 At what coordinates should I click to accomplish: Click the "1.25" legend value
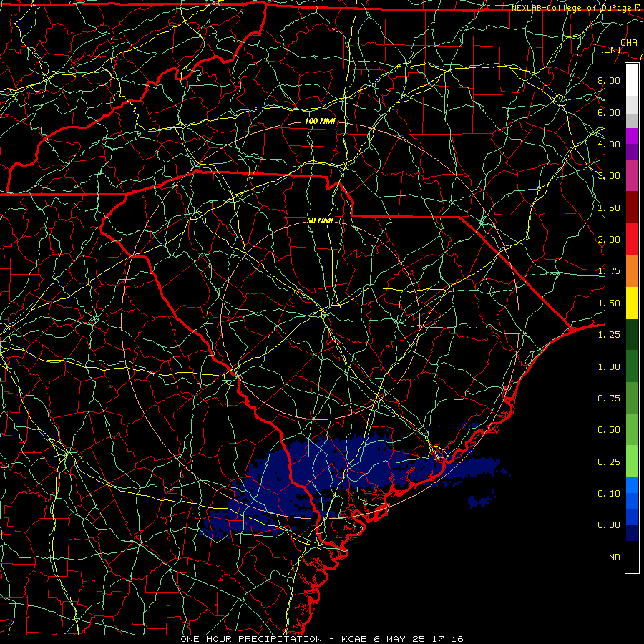(609, 335)
